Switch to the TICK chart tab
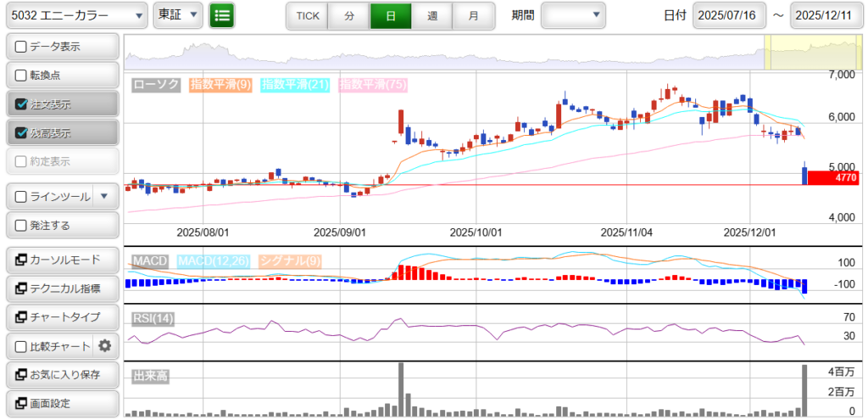The image size is (868, 420). pyautogui.click(x=308, y=15)
